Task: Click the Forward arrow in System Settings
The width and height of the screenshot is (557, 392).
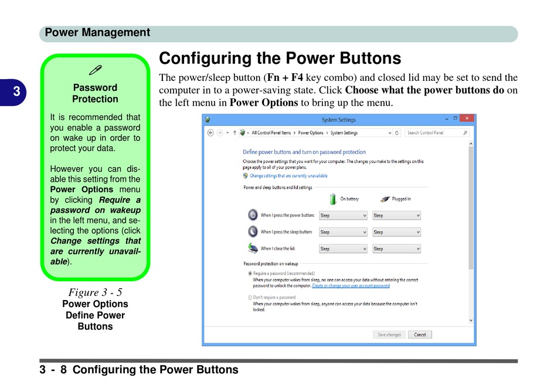Action: (220, 133)
